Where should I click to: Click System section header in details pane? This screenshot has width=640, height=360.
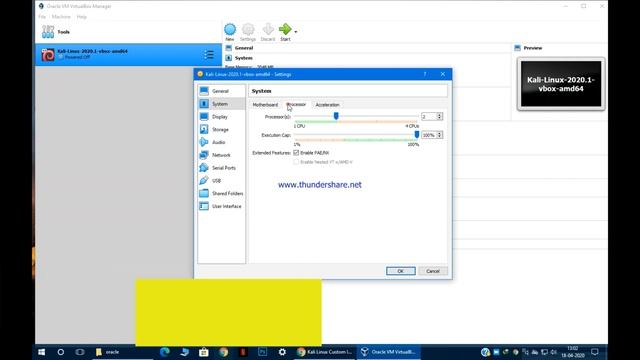pyautogui.click(x=244, y=58)
